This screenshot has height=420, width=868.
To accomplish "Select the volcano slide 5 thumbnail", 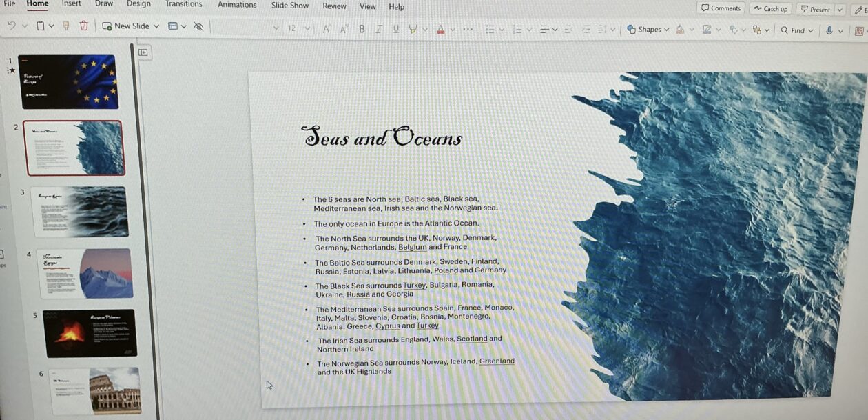I will click(89, 333).
